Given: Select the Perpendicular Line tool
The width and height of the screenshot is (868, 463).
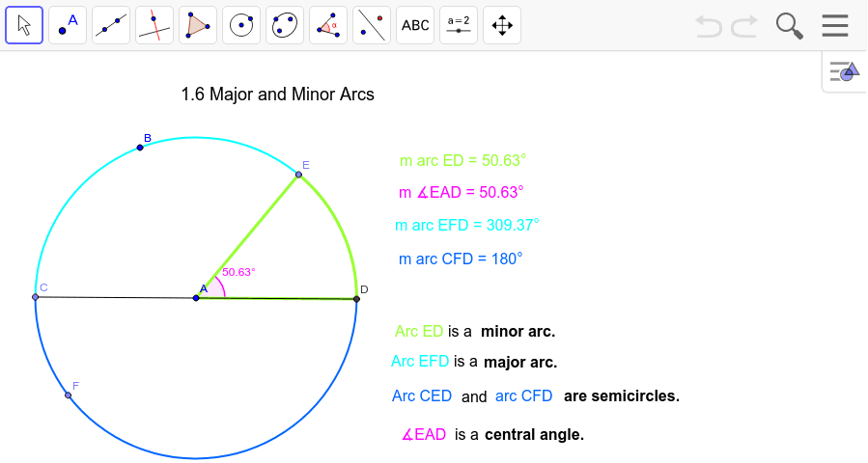Looking at the screenshot, I should pyautogui.click(x=154, y=25).
